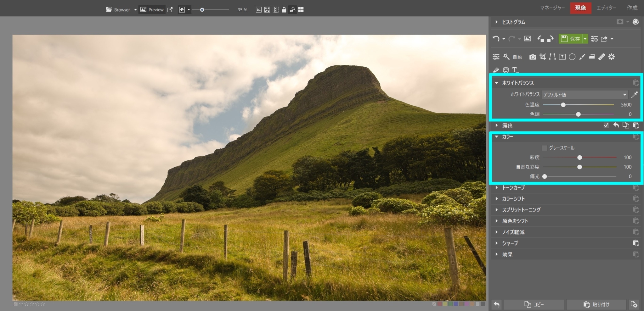The height and width of the screenshot is (311, 644).
Task: Select the alignment frame tool with arrow
Action: (562, 57)
